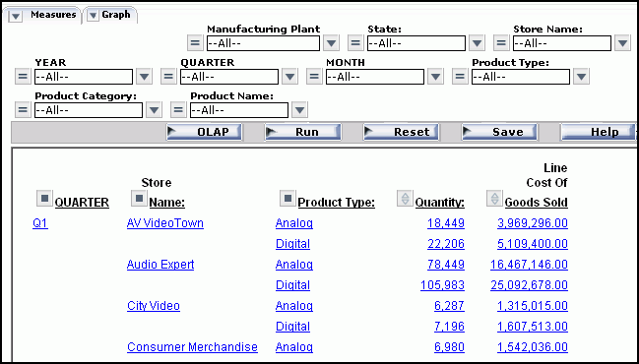Expand the MONTH dropdown list
The image size is (639, 364).
pos(435,77)
